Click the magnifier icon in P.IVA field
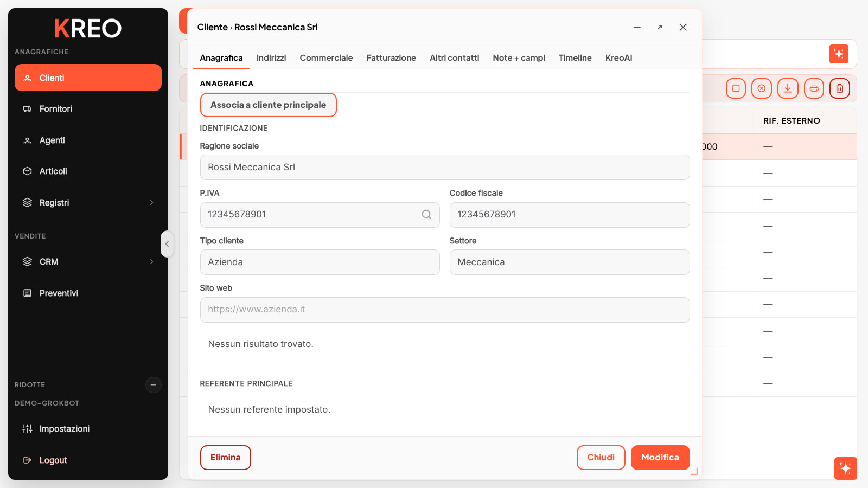Screen dimensions: 868x488 427,215
